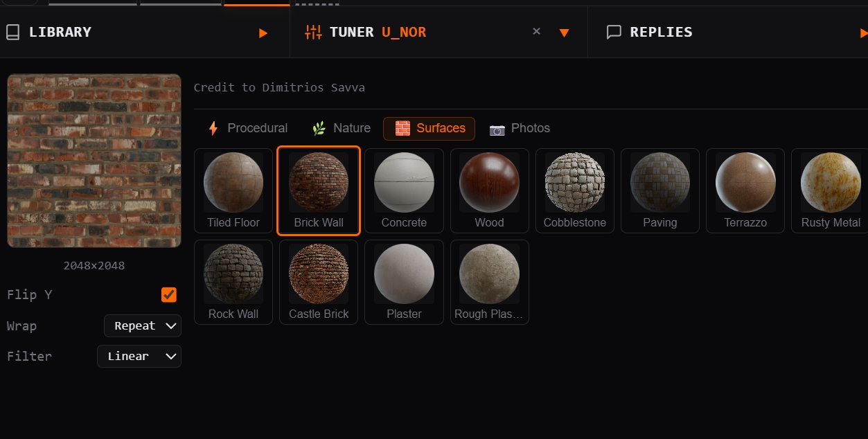Toggle the Flip Y checkbox
The width and height of the screenshot is (868, 439).
pos(169,295)
